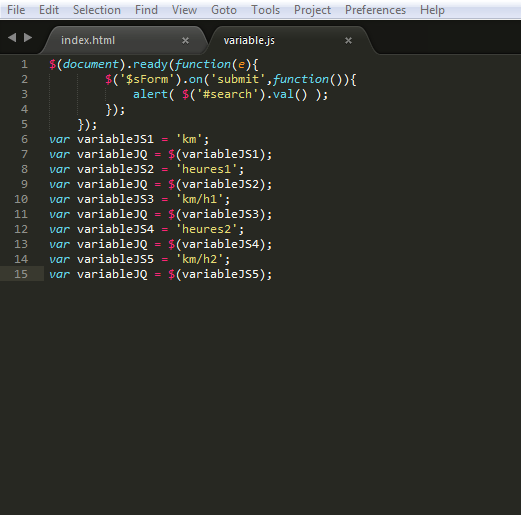Screen dimensions: 521x515
Task: Place cursor in .on on line 2
Action: [192, 79]
